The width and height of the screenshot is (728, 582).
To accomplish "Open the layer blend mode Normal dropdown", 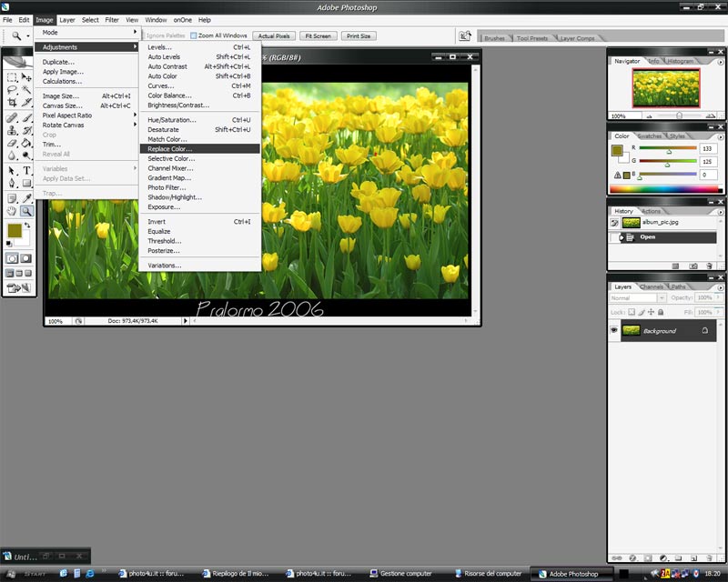I will pyautogui.click(x=632, y=297).
